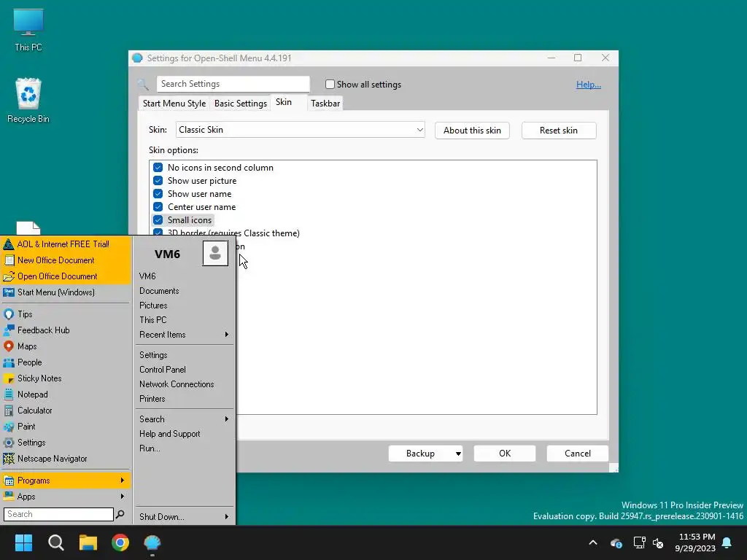Click the user picture next to VM6
Image resolution: width=747 pixels, height=560 pixels.
[215, 253]
